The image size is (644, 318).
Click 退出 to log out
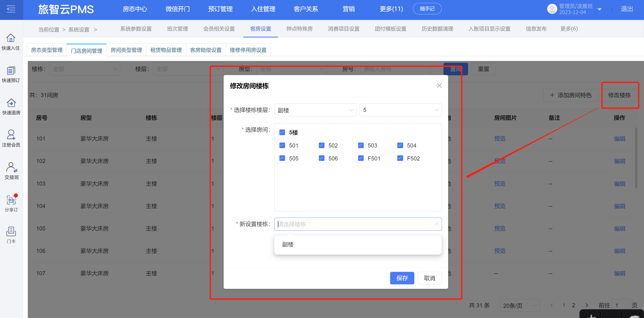[627, 9]
